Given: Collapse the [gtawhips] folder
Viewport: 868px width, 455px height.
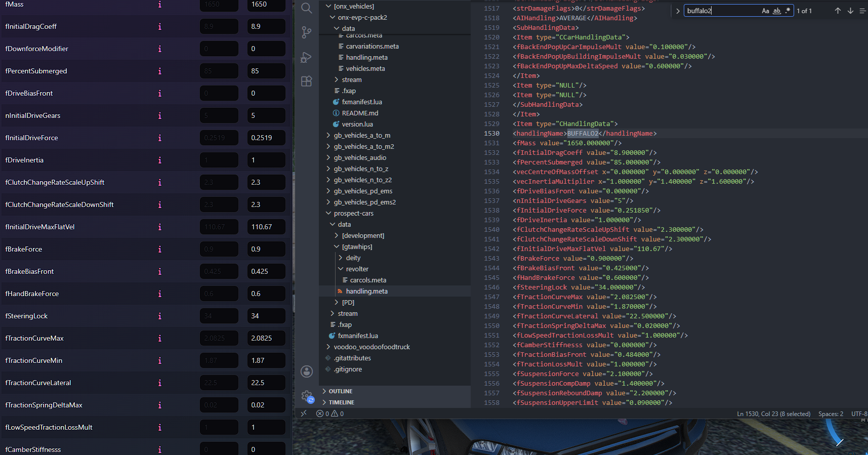Looking at the screenshot, I should point(357,246).
